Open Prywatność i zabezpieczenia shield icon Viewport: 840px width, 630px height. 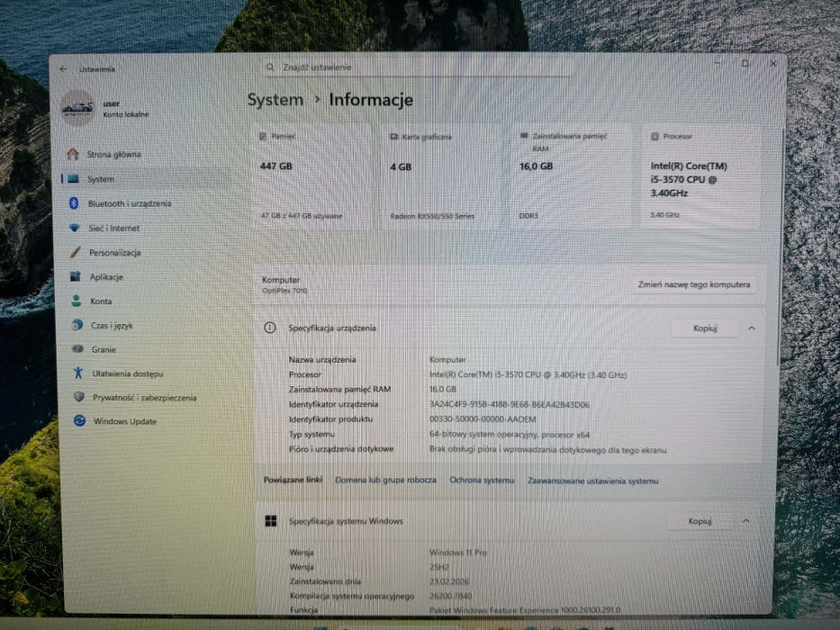click(79, 397)
